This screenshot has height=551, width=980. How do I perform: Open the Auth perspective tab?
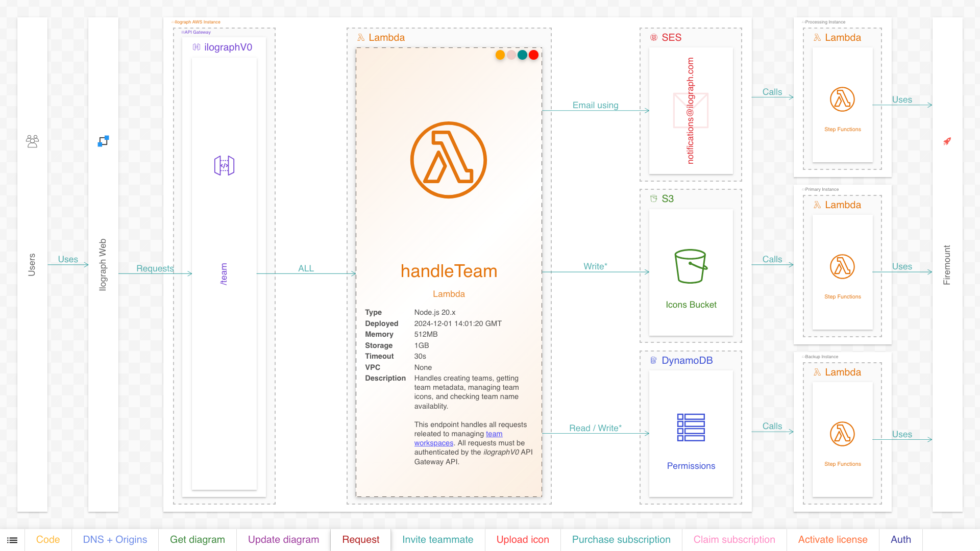point(900,540)
